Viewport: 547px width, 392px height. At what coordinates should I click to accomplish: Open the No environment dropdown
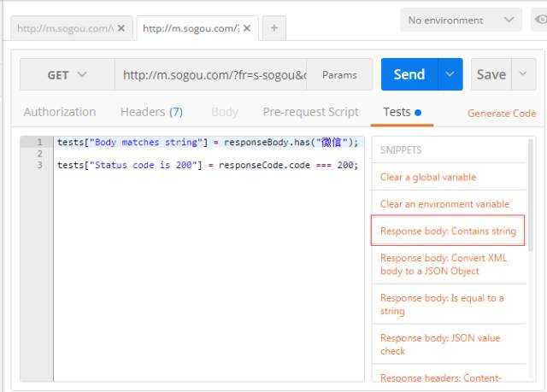(x=461, y=20)
